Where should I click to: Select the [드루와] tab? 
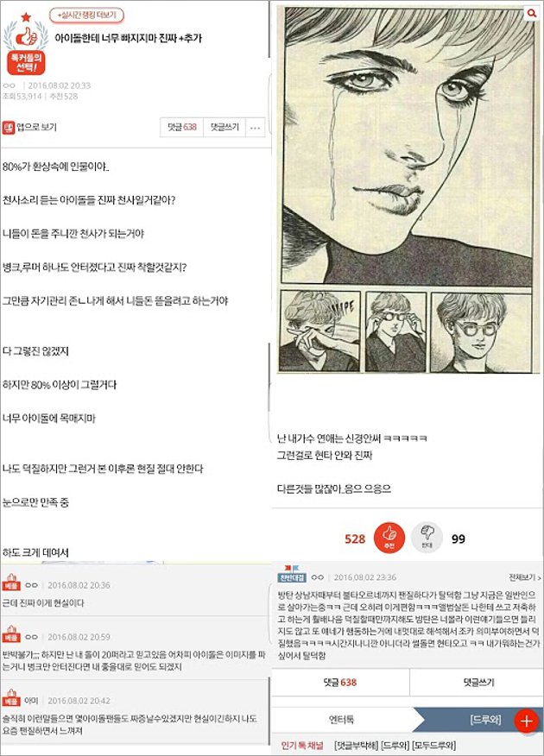[485, 720]
